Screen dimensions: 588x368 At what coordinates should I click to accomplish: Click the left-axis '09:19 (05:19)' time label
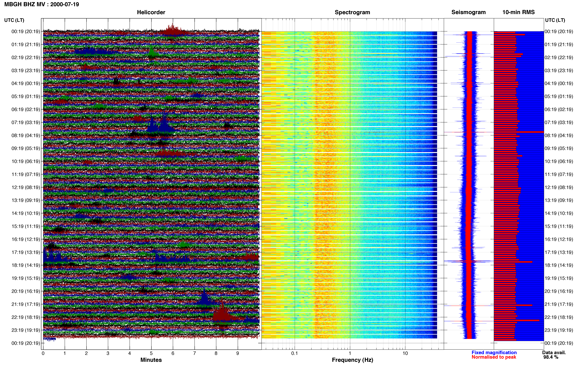(x=26, y=148)
